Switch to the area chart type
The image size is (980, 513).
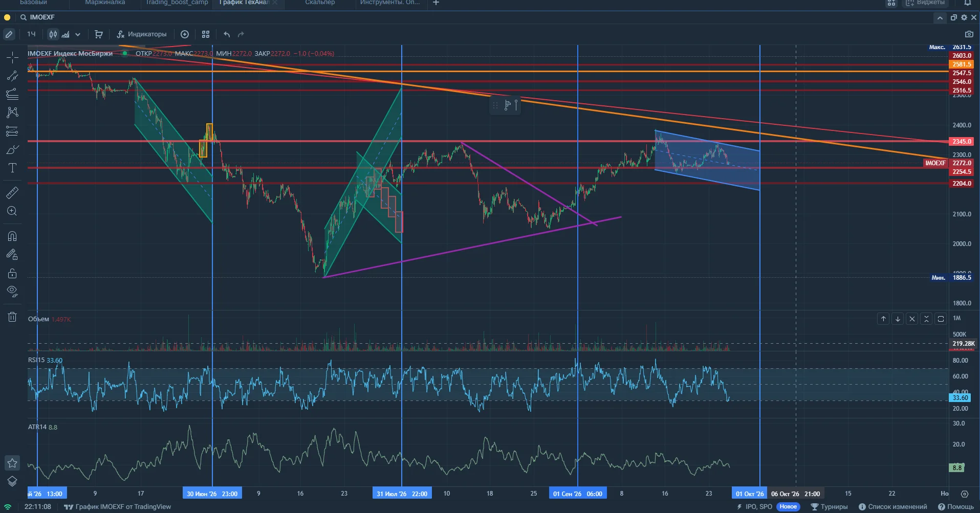(x=66, y=34)
